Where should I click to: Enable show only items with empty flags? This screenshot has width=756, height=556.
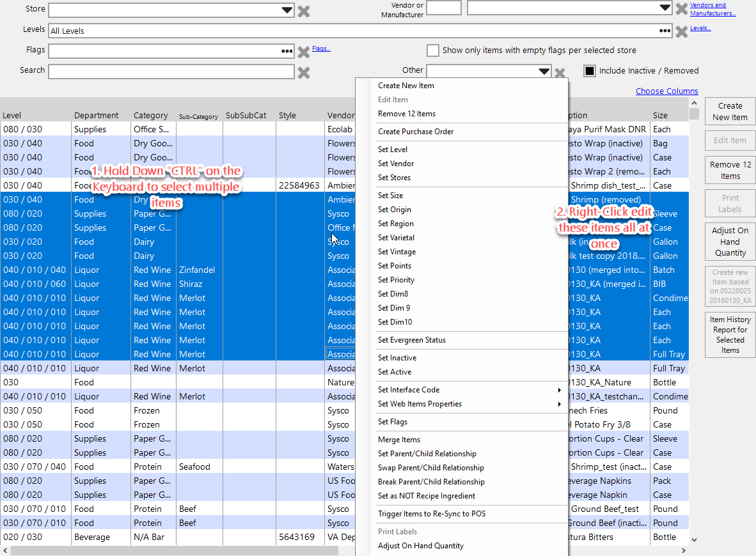tap(433, 50)
